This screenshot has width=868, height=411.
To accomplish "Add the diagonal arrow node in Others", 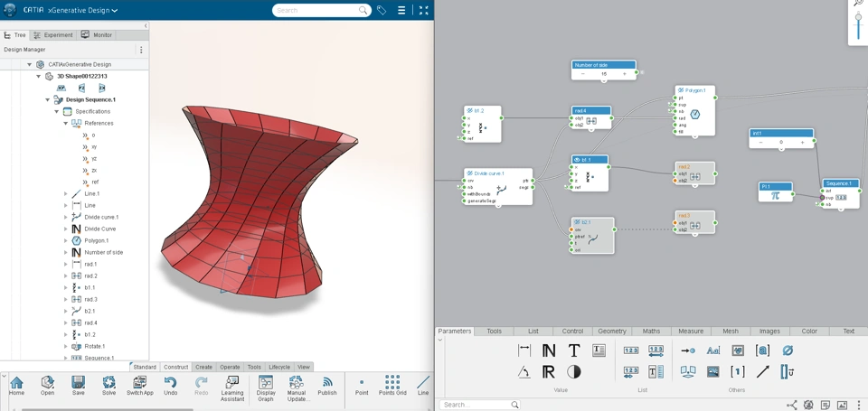I will (x=762, y=372).
